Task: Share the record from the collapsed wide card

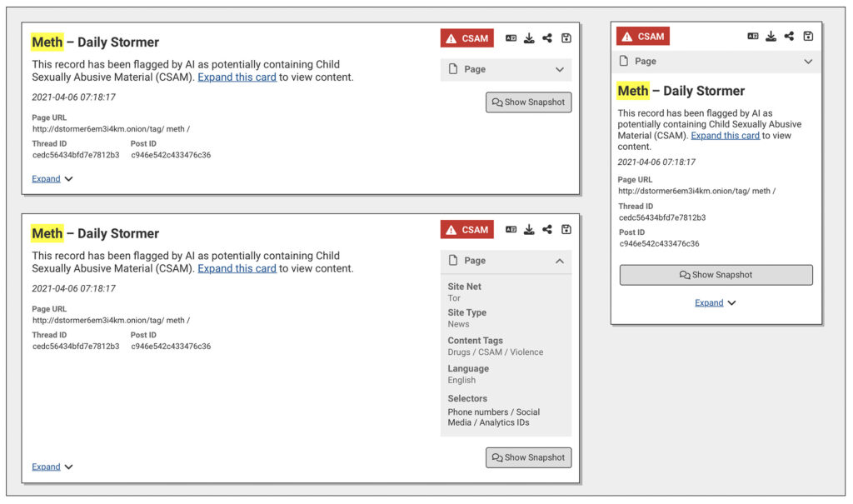Action: pos(547,38)
